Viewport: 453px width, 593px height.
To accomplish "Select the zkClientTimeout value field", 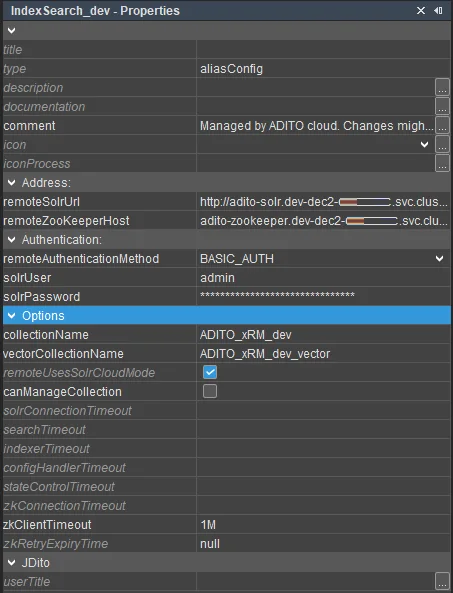I will [x=323, y=525].
